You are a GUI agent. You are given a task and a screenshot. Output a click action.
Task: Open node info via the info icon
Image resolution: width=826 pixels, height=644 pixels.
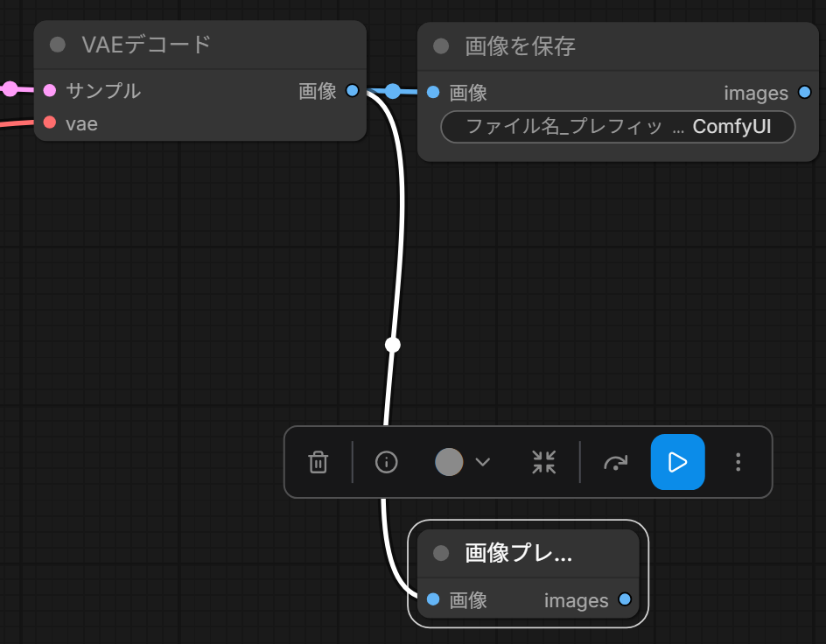(386, 462)
